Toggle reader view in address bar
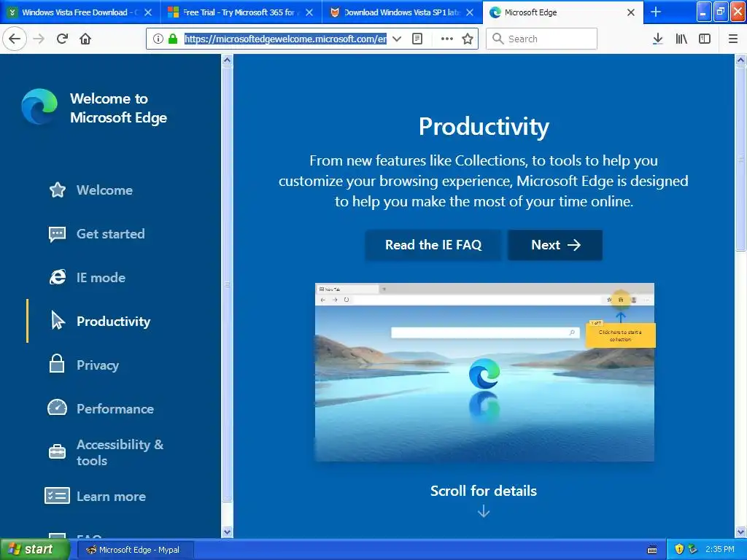 click(417, 39)
